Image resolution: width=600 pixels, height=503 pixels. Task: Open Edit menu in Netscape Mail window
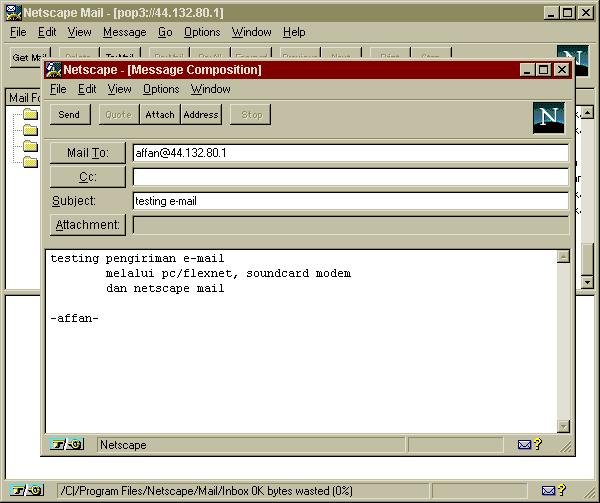point(47,32)
